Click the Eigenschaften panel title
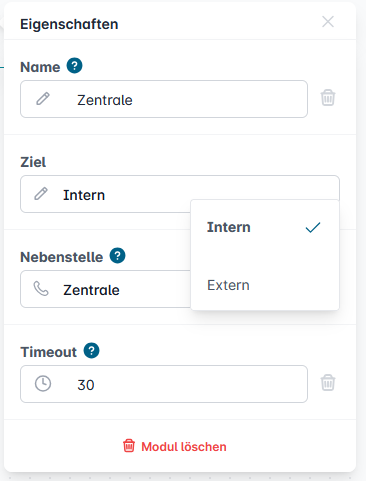The width and height of the screenshot is (366, 481). [x=69, y=24]
